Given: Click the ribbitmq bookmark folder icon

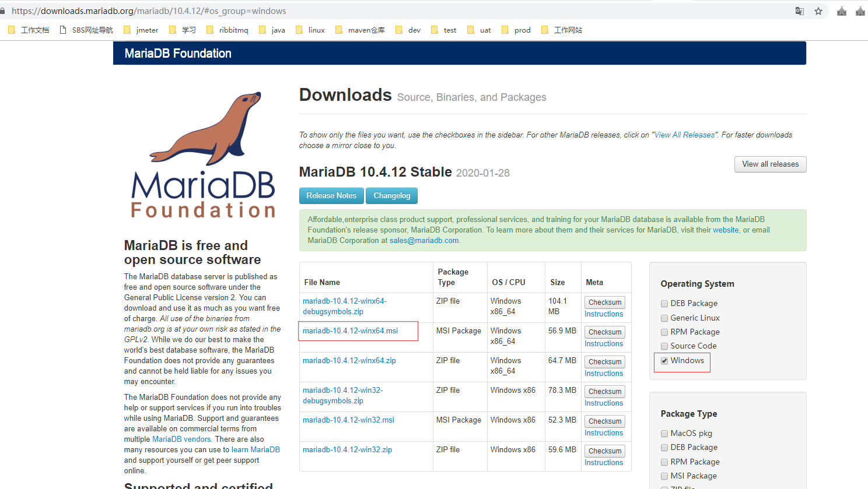Looking at the screenshot, I should tap(210, 30).
